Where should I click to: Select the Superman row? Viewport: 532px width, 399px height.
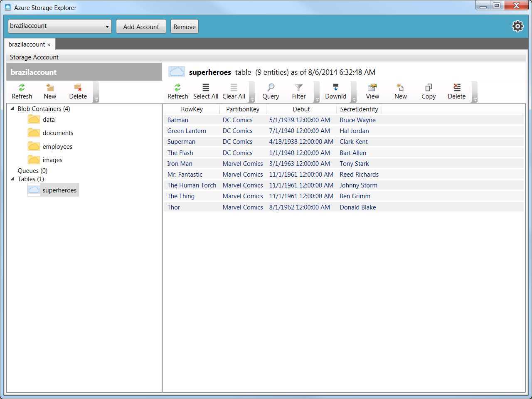point(344,142)
